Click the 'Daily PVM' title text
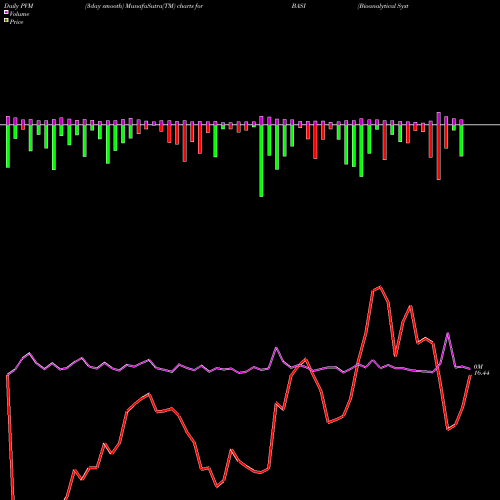This screenshot has height=500, width=500. pos(19,6)
